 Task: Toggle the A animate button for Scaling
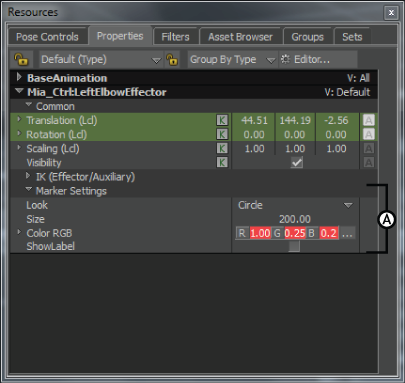369,148
